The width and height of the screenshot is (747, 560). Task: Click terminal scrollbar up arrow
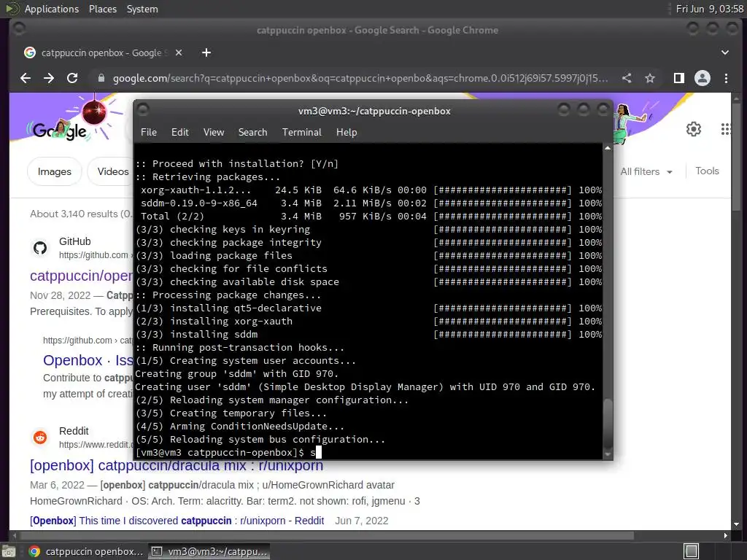tap(608, 148)
